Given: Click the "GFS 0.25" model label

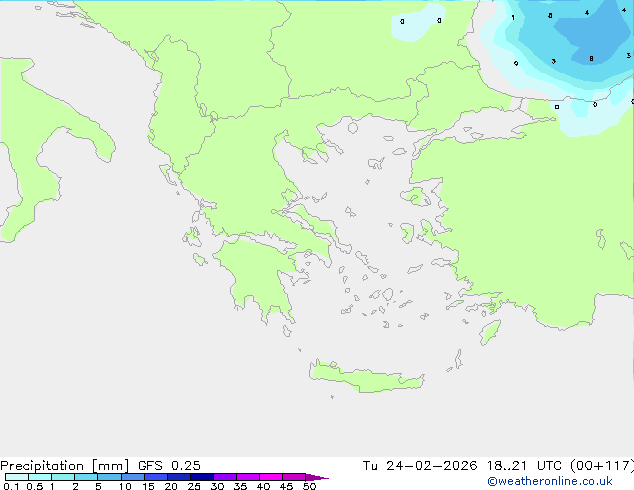Looking at the screenshot, I should (x=169, y=466).
